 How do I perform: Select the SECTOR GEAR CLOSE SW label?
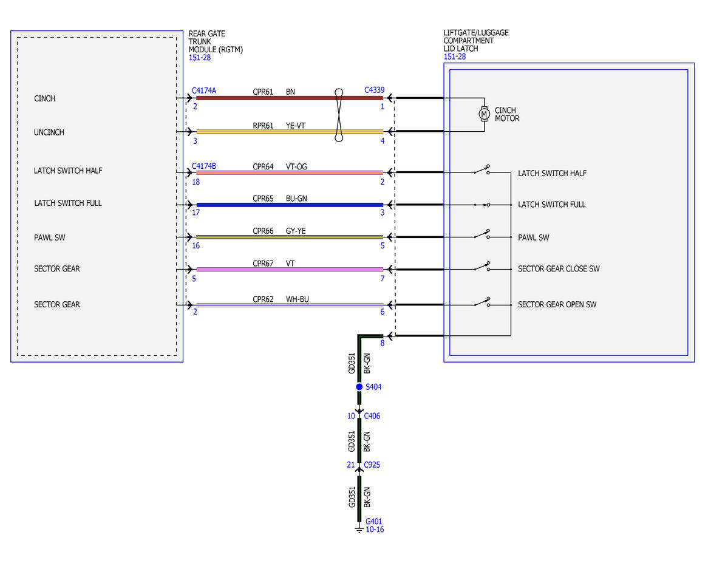click(559, 268)
